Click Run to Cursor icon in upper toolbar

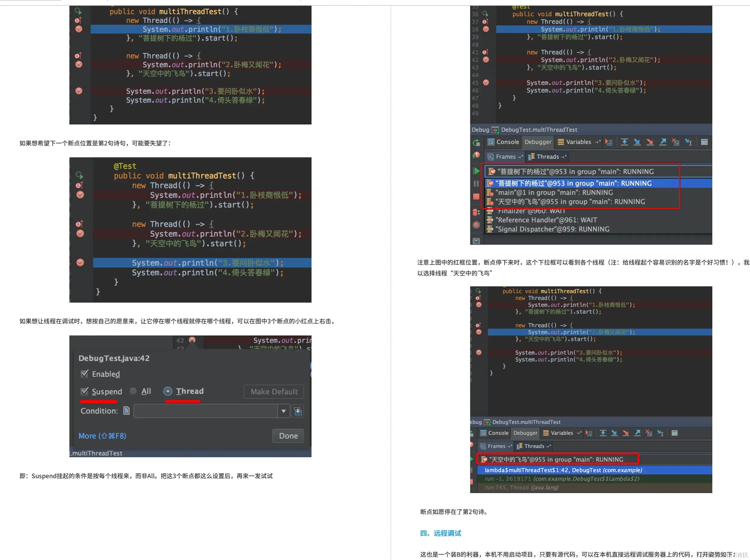coord(688,142)
